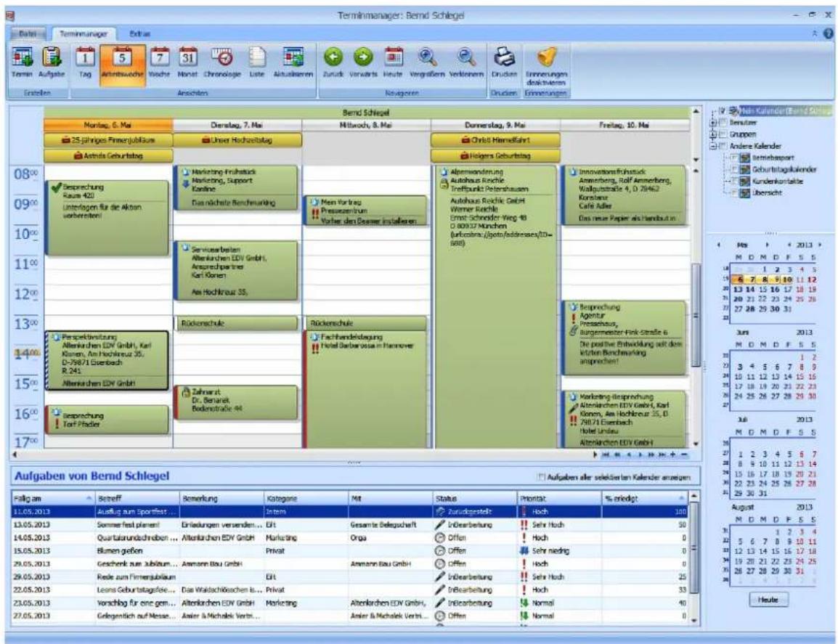Toggle the Gruppen checkbox
Screen dimensions: 838x644
click(x=723, y=134)
